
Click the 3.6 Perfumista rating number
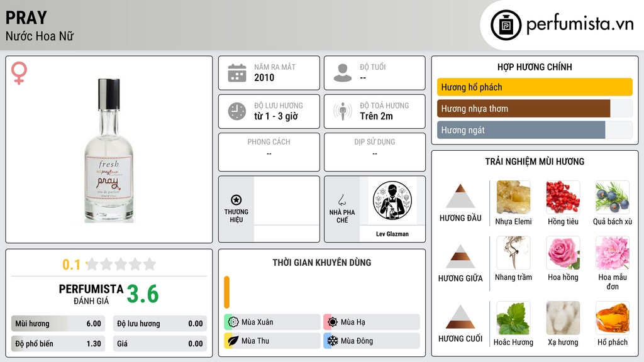pos(143,294)
